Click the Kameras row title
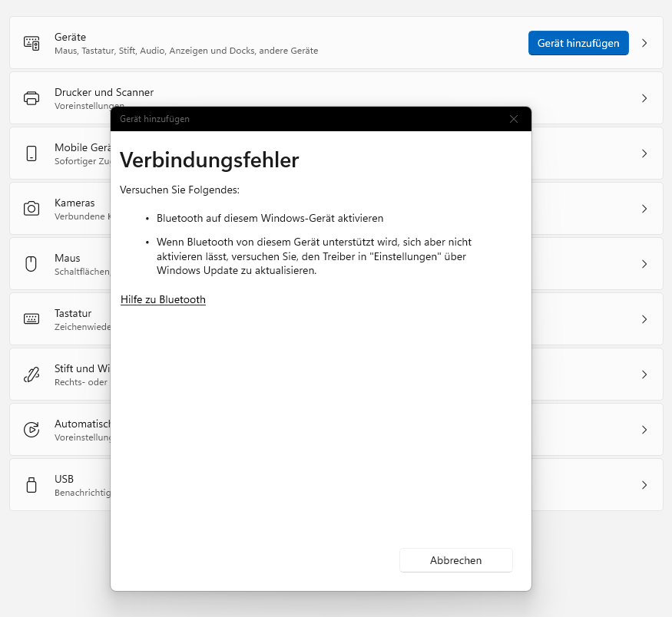The image size is (672, 617). click(x=74, y=203)
